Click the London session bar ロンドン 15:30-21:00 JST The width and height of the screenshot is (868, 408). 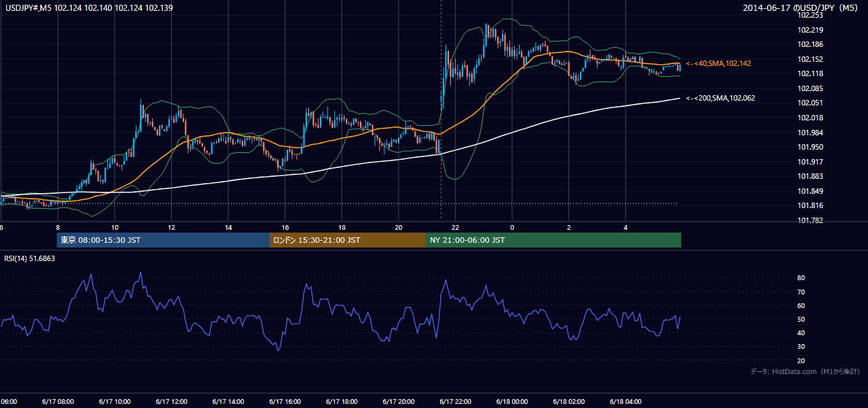(x=348, y=240)
